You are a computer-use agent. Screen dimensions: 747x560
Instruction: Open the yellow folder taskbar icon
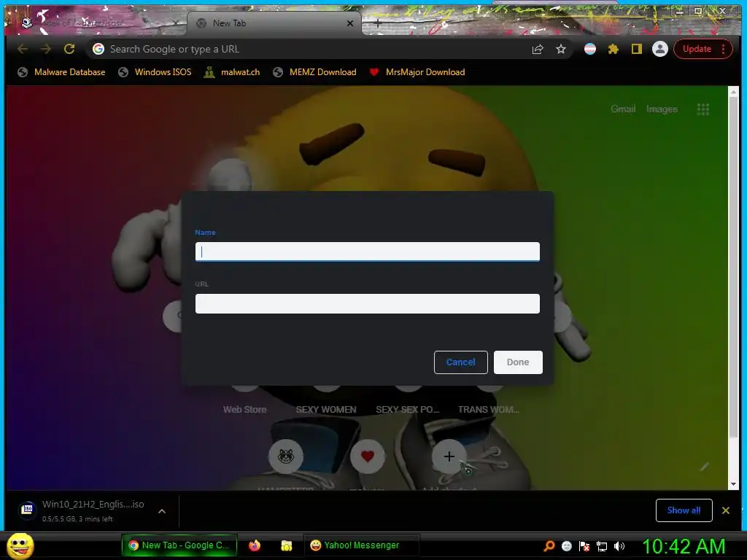pos(286,545)
